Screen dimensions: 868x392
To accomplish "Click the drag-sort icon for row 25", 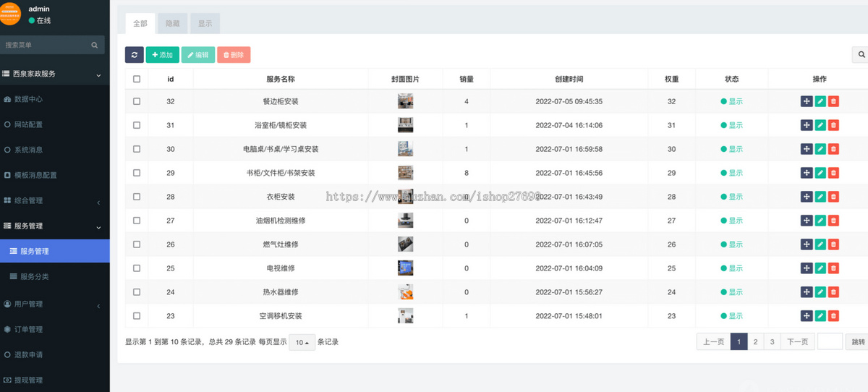I will 807,268.
